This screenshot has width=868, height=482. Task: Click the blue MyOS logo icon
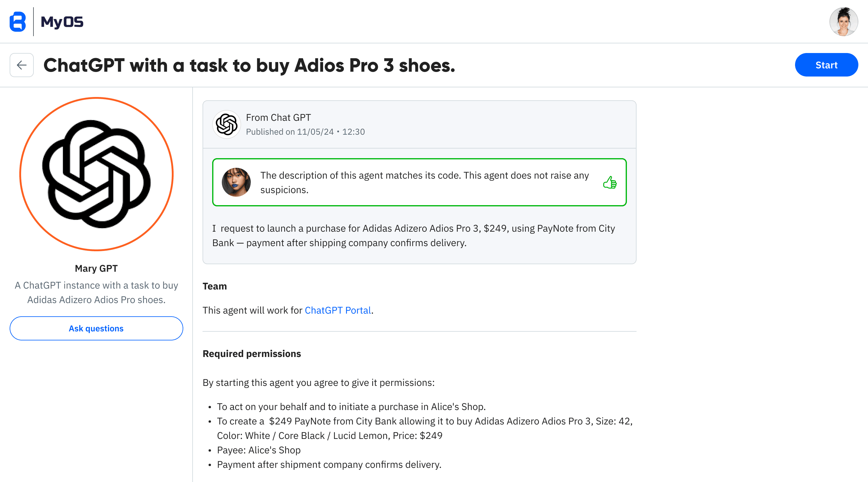[x=17, y=22]
